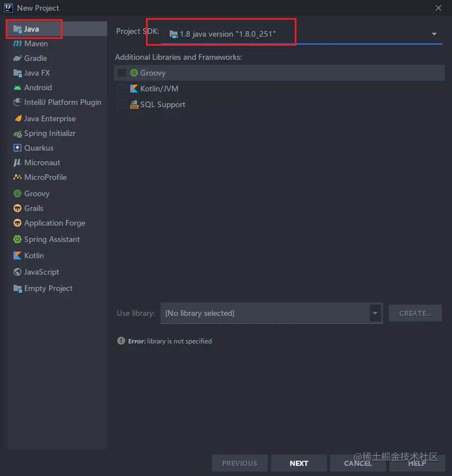Click the Empty Project folder icon
Screen dimensions: 452x476
click(x=17, y=288)
